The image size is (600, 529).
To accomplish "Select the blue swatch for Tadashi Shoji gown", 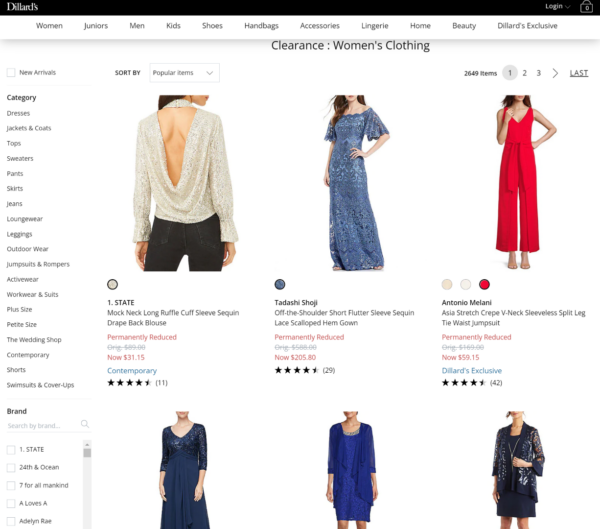I will pos(280,284).
